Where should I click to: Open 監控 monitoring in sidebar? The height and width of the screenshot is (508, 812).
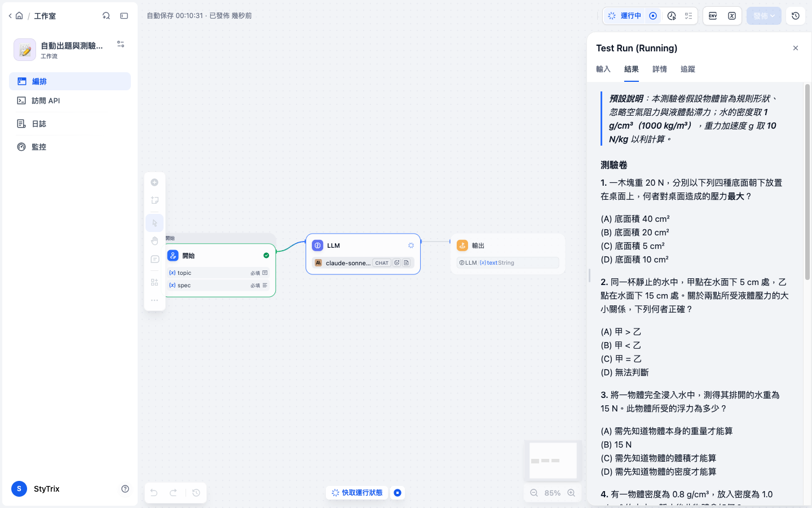(x=70, y=147)
